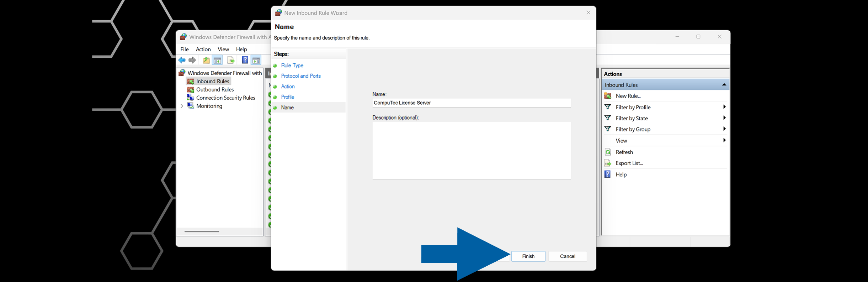Click the Help action icon
This screenshot has width=868, height=282.
(x=608, y=174)
